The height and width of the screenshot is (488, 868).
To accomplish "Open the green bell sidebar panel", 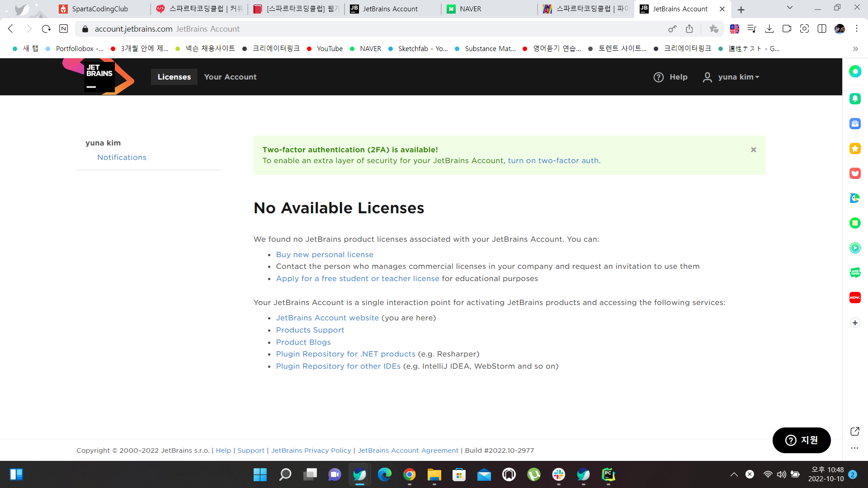I will [x=855, y=99].
